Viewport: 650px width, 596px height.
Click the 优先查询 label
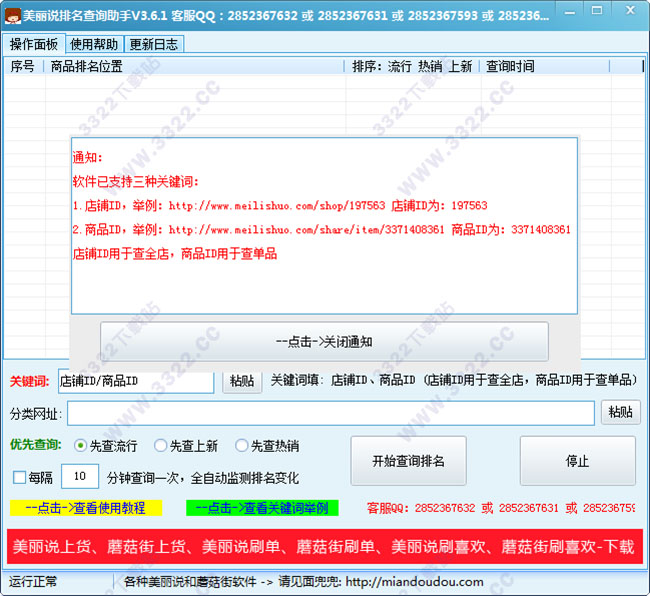pyautogui.click(x=36, y=445)
